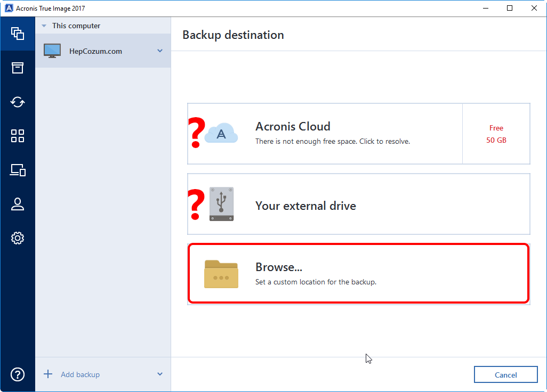Viewport: 547px width, 392px height.
Task: Open Settings gear in sidebar
Action: click(18, 238)
